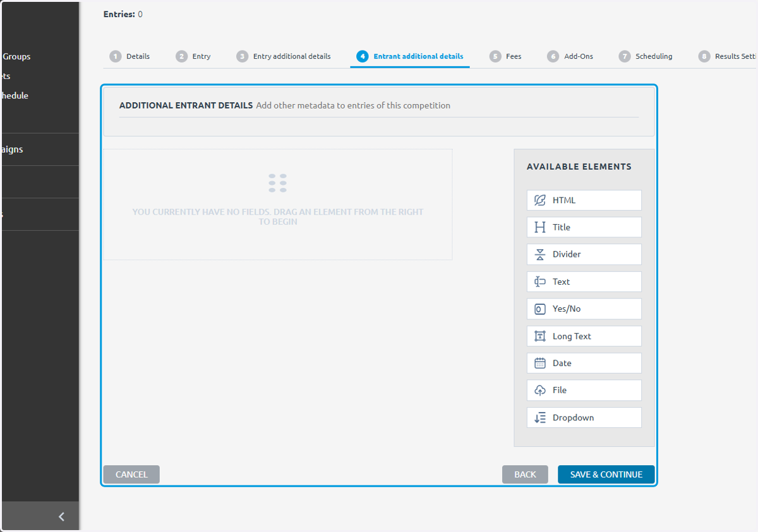Switch to the Fees step
758x532 pixels.
(505, 56)
